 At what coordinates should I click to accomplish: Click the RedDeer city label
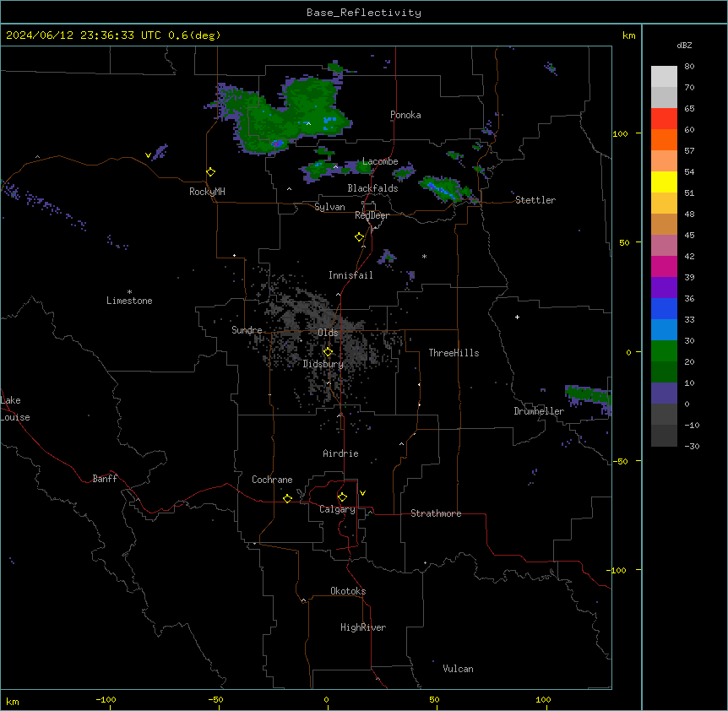pyautogui.click(x=372, y=215)
